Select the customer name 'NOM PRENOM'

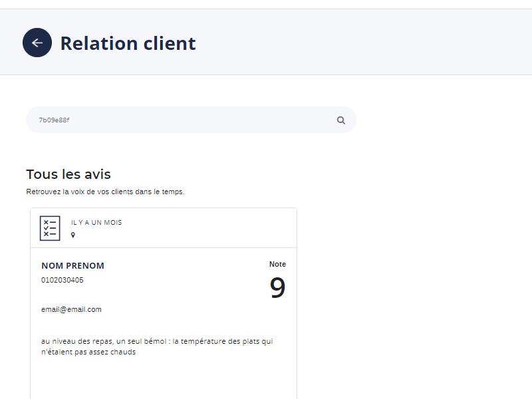click(x=72, y=266)
